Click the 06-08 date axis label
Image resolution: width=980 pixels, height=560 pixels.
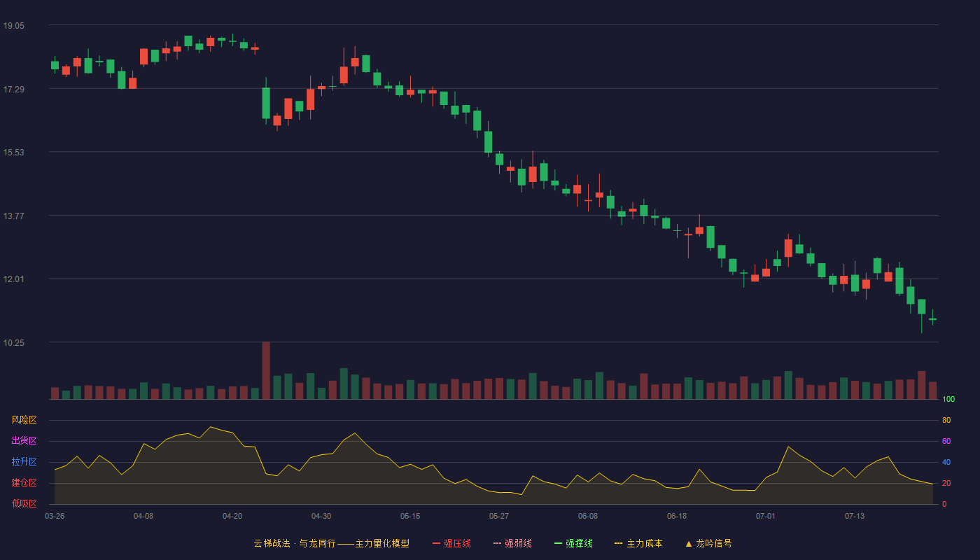point(588,516)
